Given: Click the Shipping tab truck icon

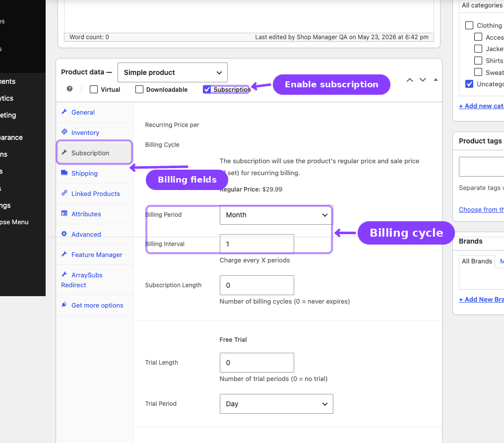Looking at the screenshot, I should coord(64,173).
